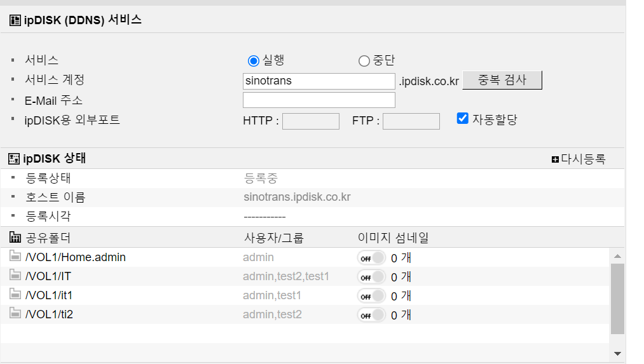Click the 서비스 계정 label
Screen dimensions: 644x364
[x=55, y=79]
